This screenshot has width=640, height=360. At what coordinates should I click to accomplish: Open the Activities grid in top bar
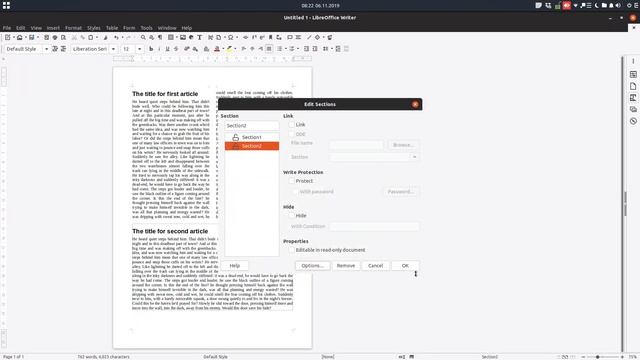pos(6,5)
